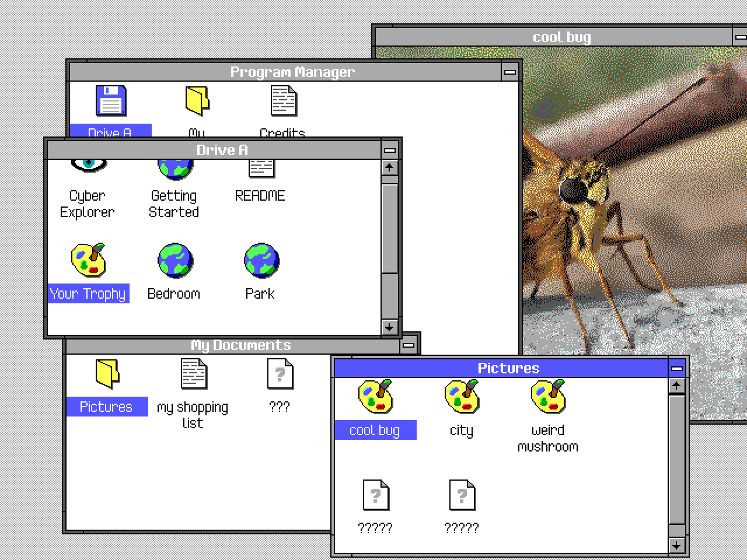Click the Pictures window scrollbar up arrow
The image size is (747, 560).
676,386
